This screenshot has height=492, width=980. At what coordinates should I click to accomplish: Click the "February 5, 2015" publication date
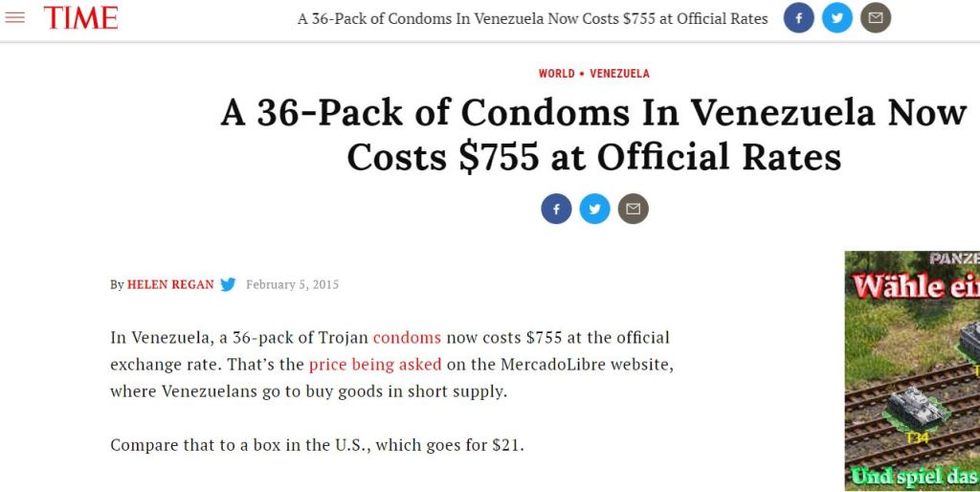click(292, 284)
